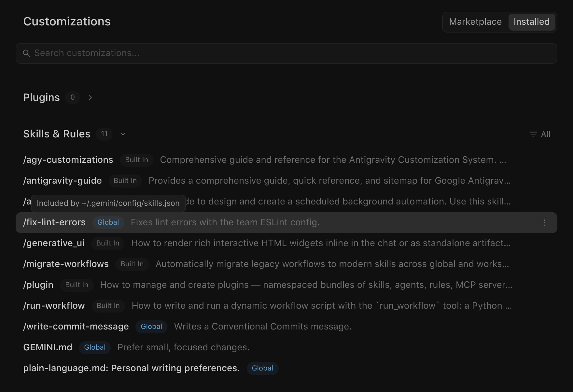Focus the Search customizations field
Viewport: 573px width, 392px height.
point(286,53)
